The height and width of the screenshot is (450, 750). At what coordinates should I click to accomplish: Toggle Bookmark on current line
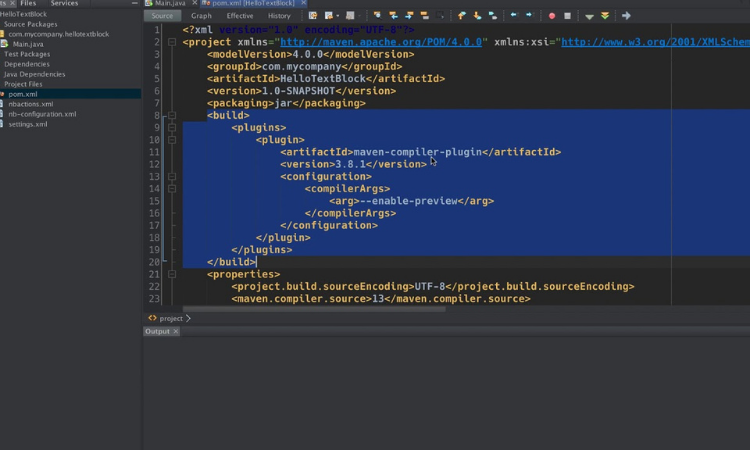pyautogui.click(x=493, y=16)
